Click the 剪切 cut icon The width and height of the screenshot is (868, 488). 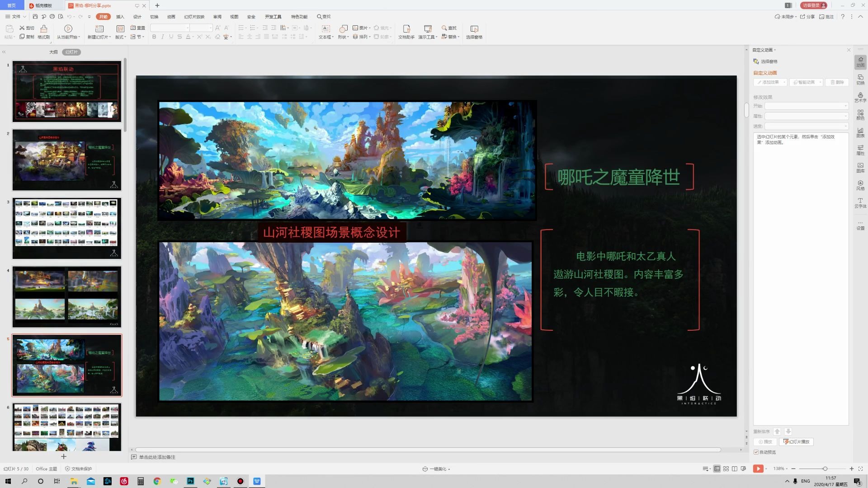(27, 28)
